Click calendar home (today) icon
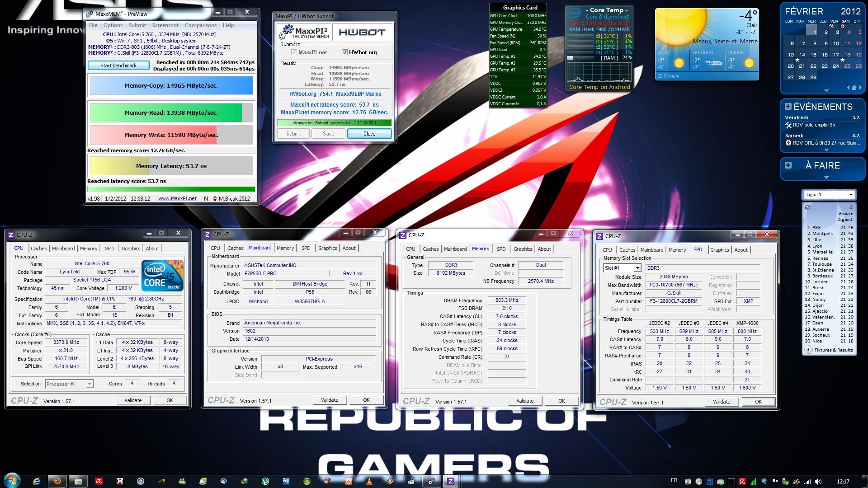868x488 pixels. click(854, 87)
